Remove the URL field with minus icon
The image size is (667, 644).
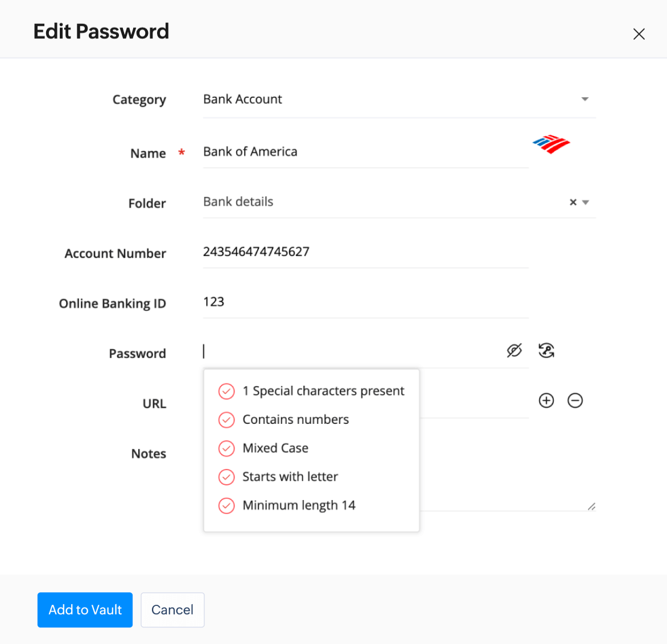[x=575, y=401]
